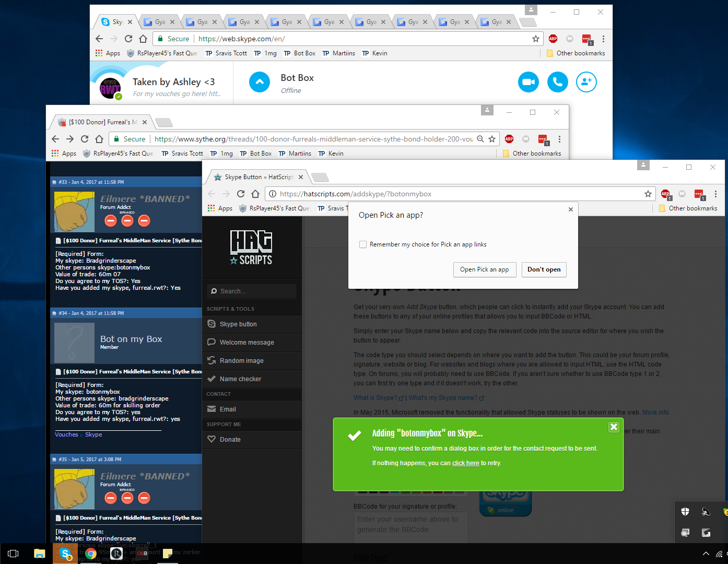Open Name checker tool in sidebar
This screenshot has height=564, width=728.
(252, 379)
